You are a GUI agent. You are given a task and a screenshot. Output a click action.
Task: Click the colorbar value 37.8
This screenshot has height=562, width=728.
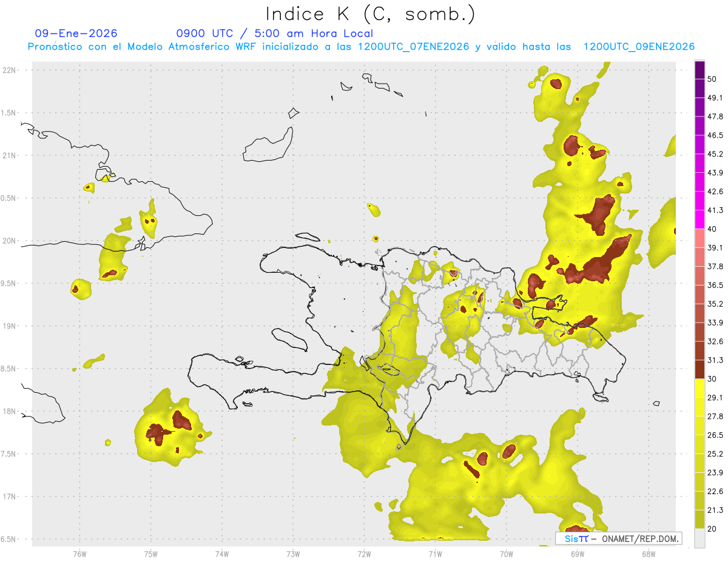tap(715, 266)
